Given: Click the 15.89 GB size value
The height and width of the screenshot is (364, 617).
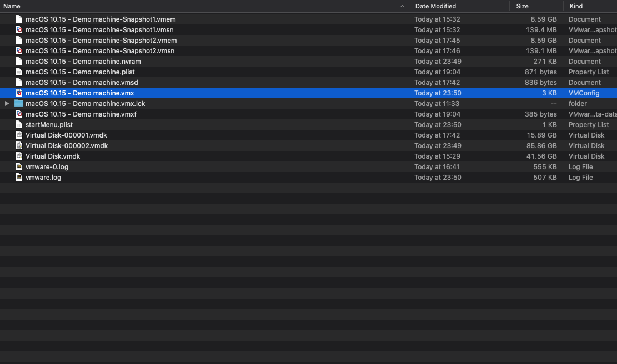Looking at the screenshot, I should click(x=541, y=135).
